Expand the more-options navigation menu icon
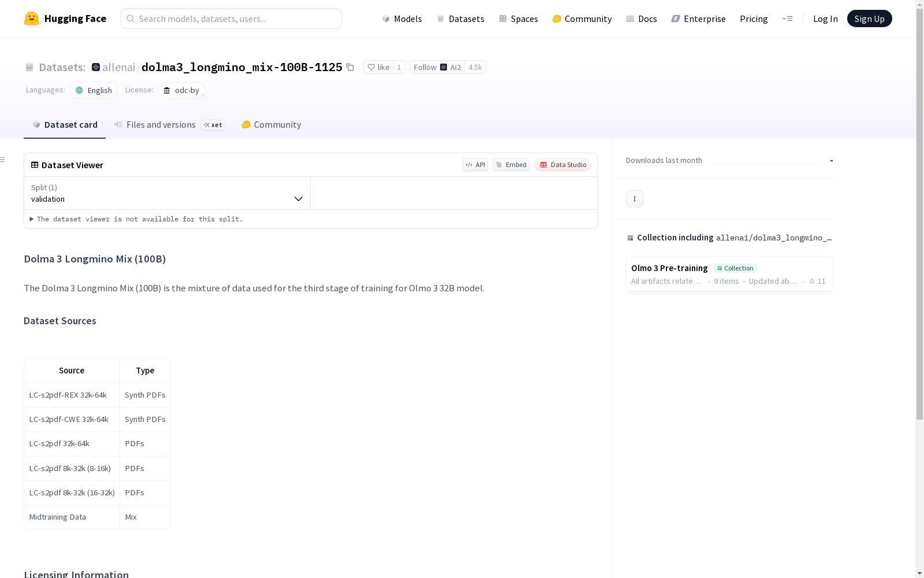Image resolution: width=924 pixels, height=578 pixels. click(x=787, y=18)
